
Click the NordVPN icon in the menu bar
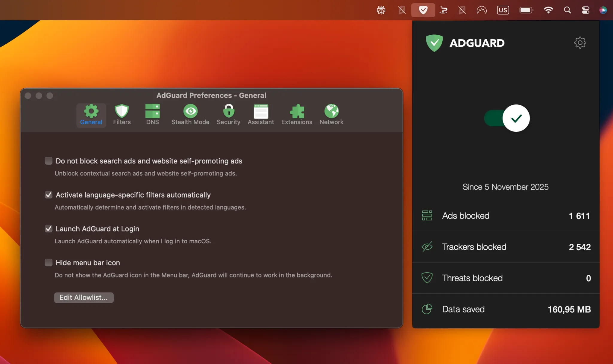pos(482,10)
